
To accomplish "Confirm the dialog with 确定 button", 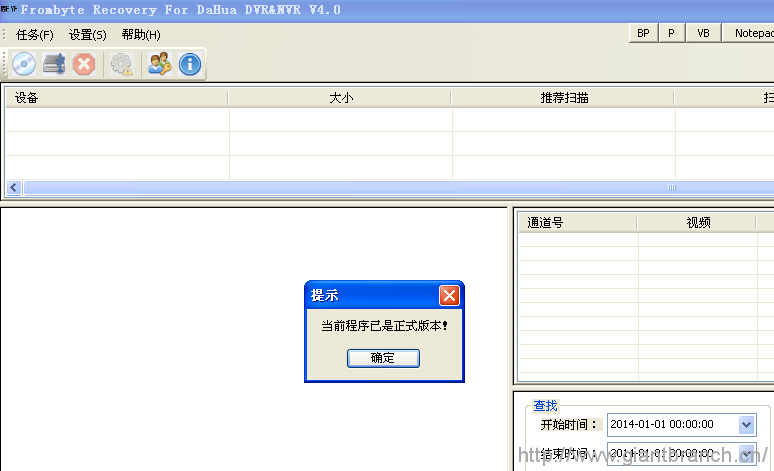I will (383, 358).
